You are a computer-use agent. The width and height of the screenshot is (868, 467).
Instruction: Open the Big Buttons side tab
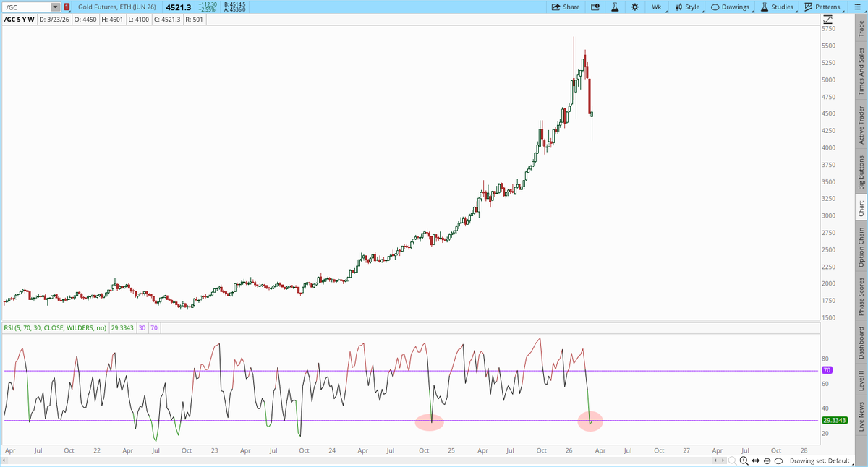[x=861, y=171]
